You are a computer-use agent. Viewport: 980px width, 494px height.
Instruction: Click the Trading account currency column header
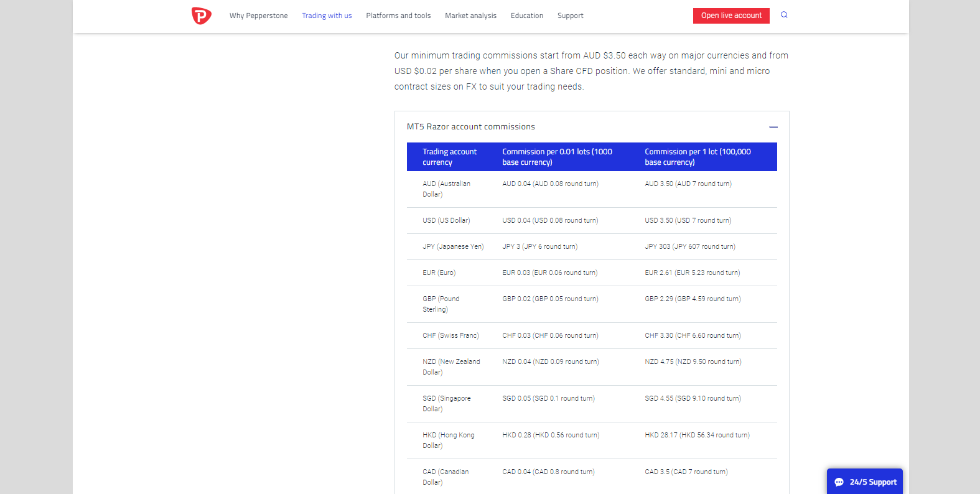(450, 157)
